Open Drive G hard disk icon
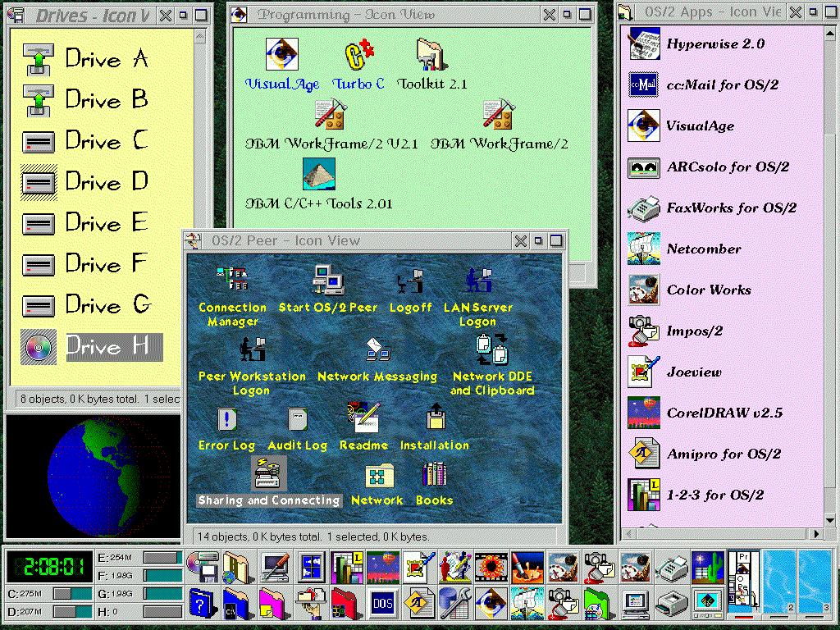The width and height of the screenshot is (840, 630). 38,305
